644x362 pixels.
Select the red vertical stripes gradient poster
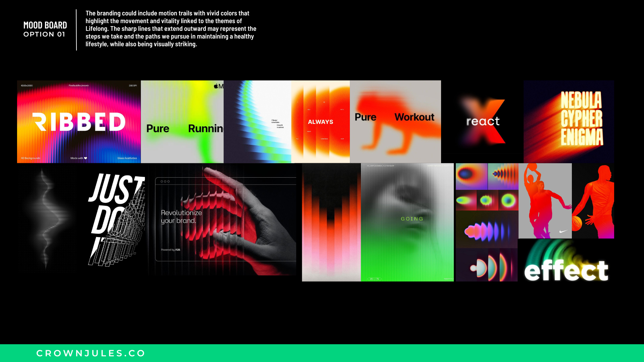(x=331, y=222)
